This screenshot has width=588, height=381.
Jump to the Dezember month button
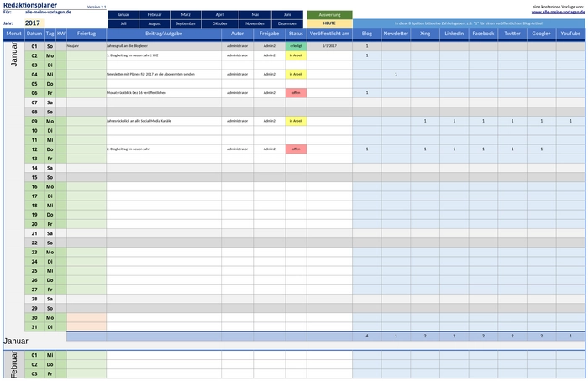[287, 23]
